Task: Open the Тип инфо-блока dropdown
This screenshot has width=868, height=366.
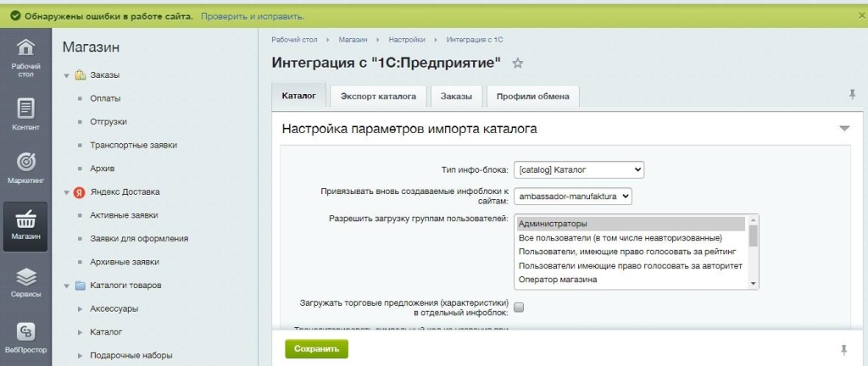Action: pos(579,169)
